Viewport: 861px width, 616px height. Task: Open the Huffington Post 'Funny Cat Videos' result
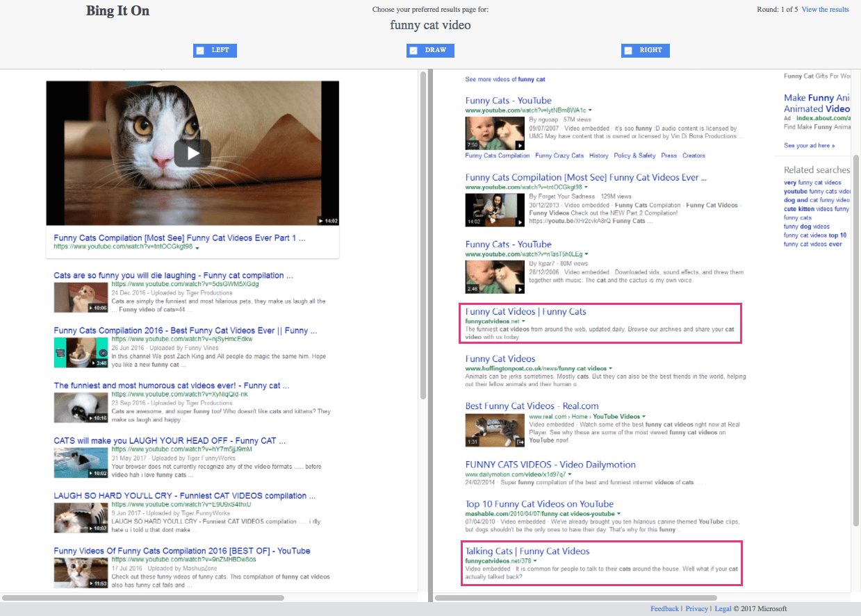[500, 359]
